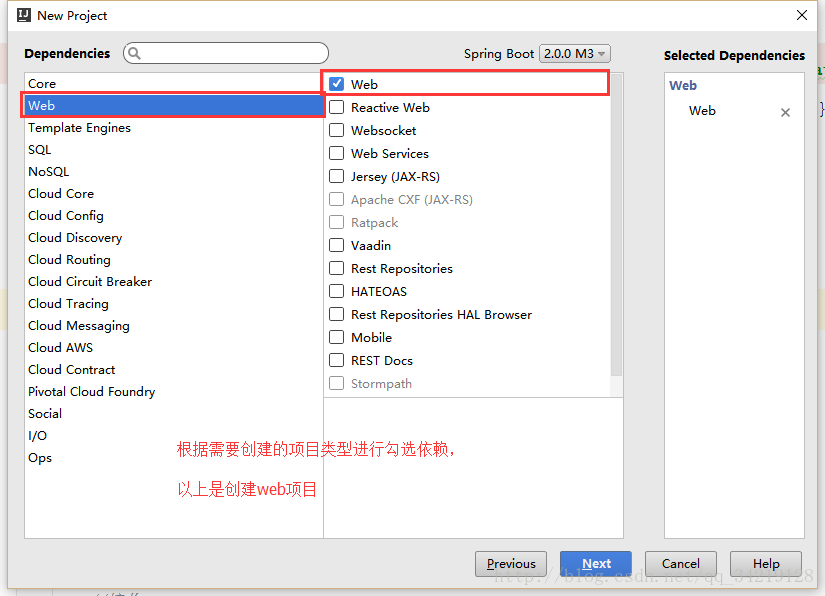Image resolution: width=825 pixels, height=596 pixels.
Task: Open the NoSQL dependency category
Action: point(48,172)
